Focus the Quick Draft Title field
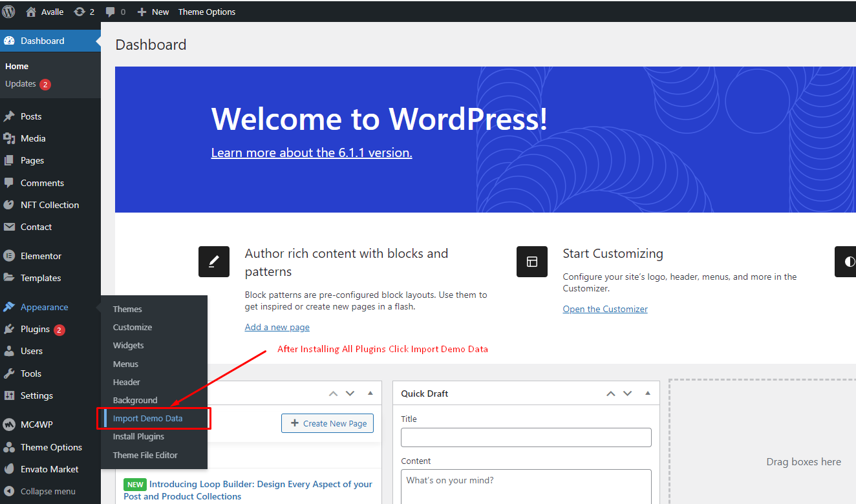This screenshot has height=504, width=856. pyautogui.click(x=526, y=437)
